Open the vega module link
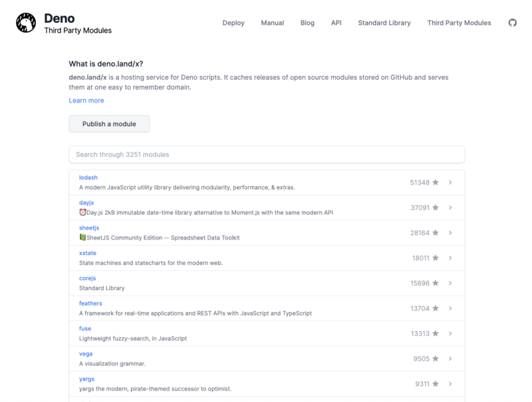The height and width of the screenshot is (402, 532). point(86,354)
